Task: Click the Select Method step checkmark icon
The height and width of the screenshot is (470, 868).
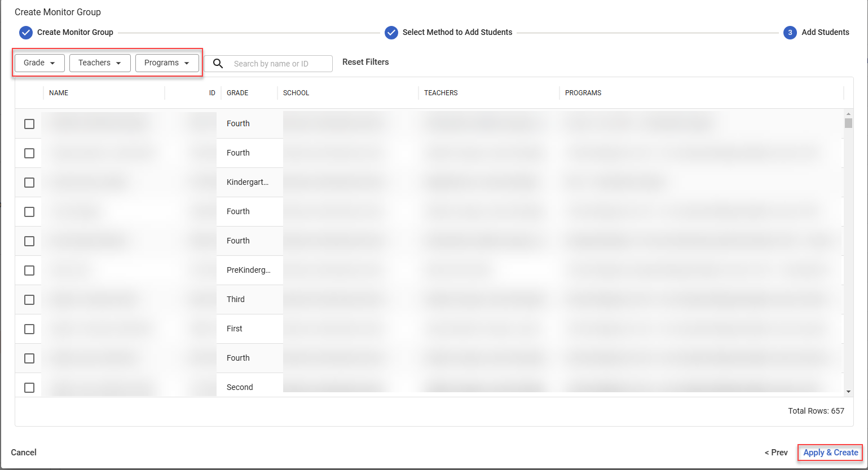Action: (391, 33)
